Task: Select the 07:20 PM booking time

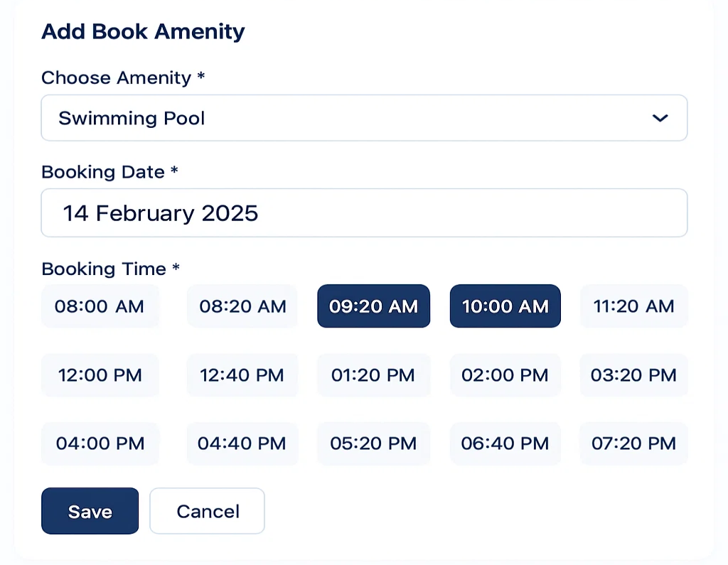Action: click(x=633, y=443)
